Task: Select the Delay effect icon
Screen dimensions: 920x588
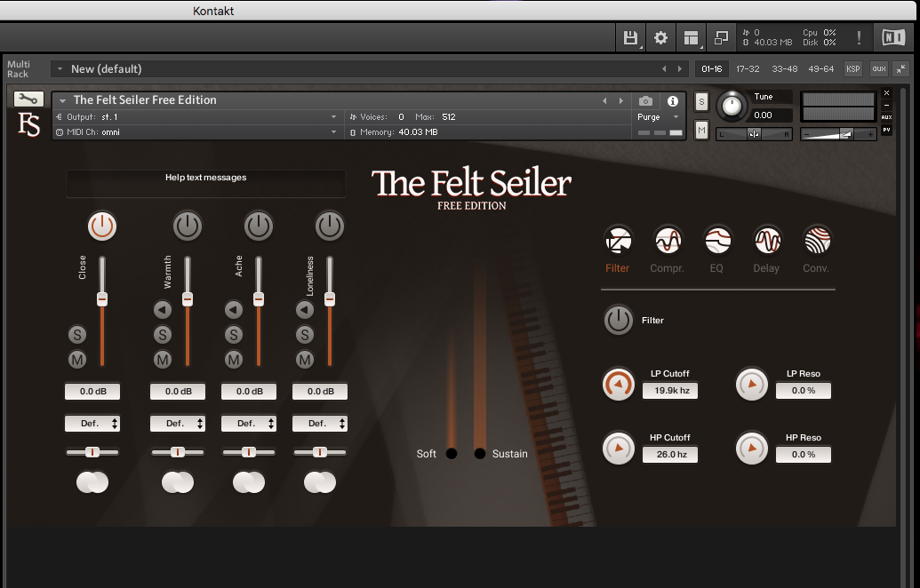Action: (767, 240)
